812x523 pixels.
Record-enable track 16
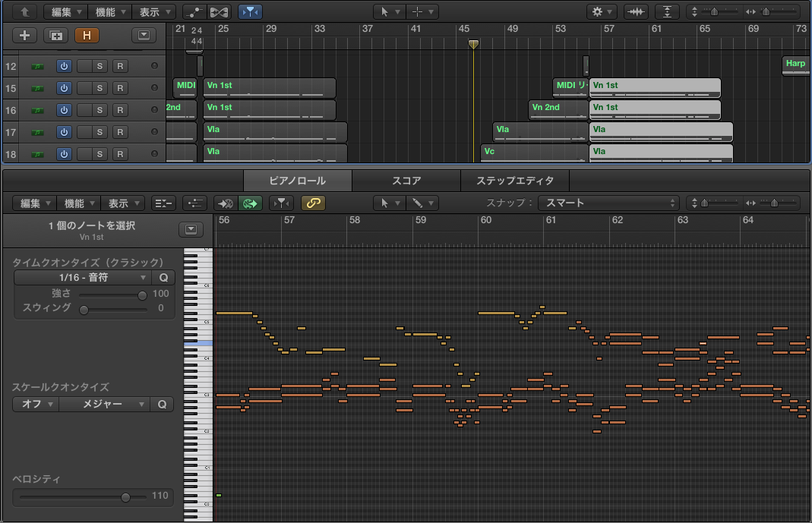pos(120,110)
